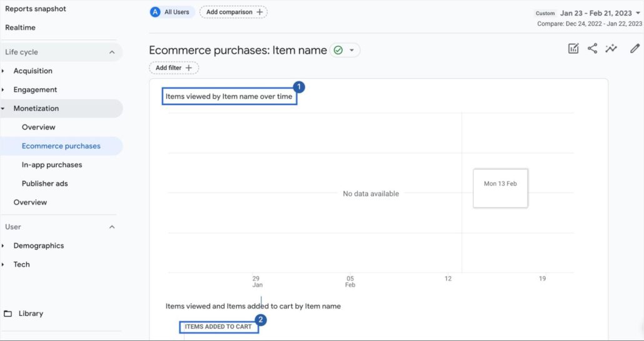Click the Add filter button
The image size is (644, 341).
[174, 68]
